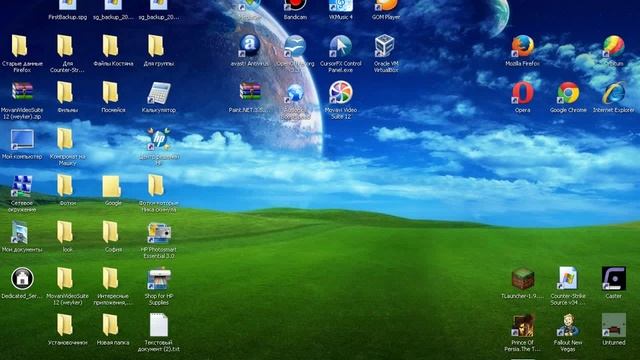This screenshot has height=360, width=640.
Task: Select the FirstBackup.spg file icon
Action: click(68, 5)
